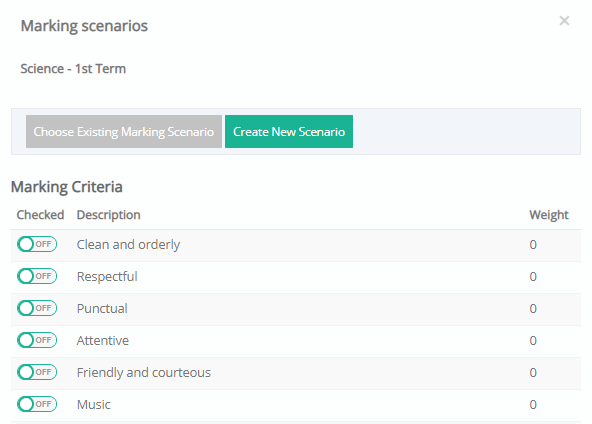The width and height of the screenshot is (592, 424).
Task: Click the Music row description
Action: (94, 405)
